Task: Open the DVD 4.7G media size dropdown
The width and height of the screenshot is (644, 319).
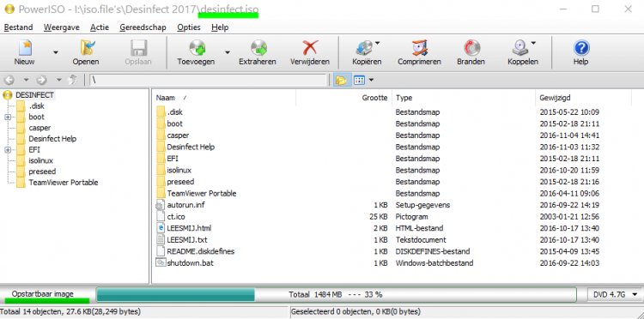Action: click(615, 294)
